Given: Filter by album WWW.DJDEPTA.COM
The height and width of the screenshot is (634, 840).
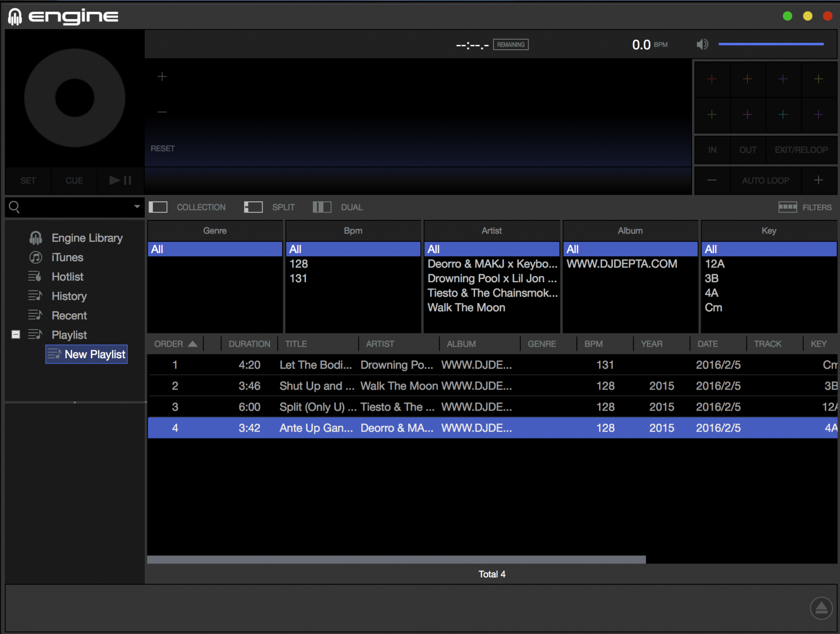Looking at the screenshot, I should click(630, 264).
